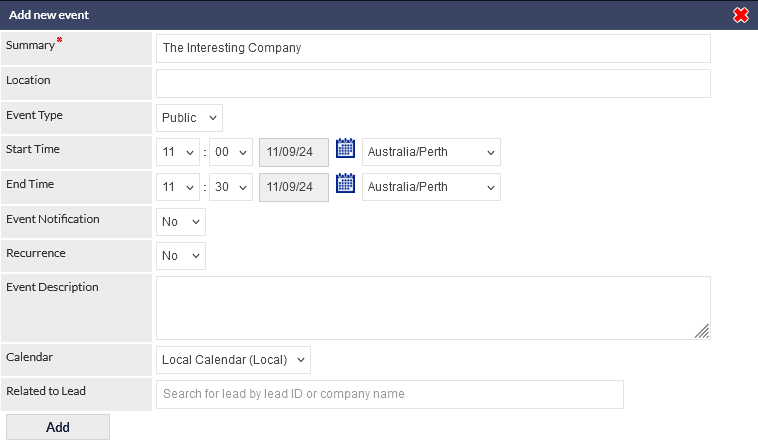The width and height of the screenshot is (758, 447).
Task: Click the Start Time date field
Action: (x=294, y=152)
